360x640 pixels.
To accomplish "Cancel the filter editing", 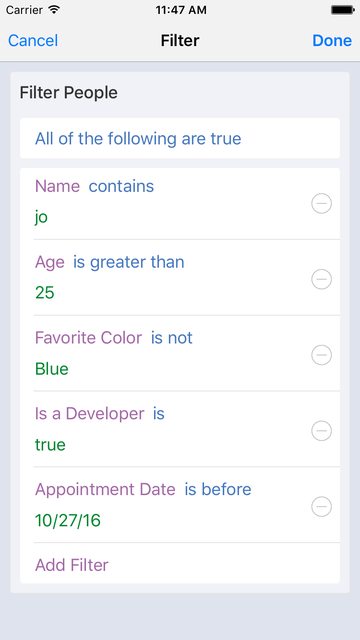I will [x=33, y=40].
